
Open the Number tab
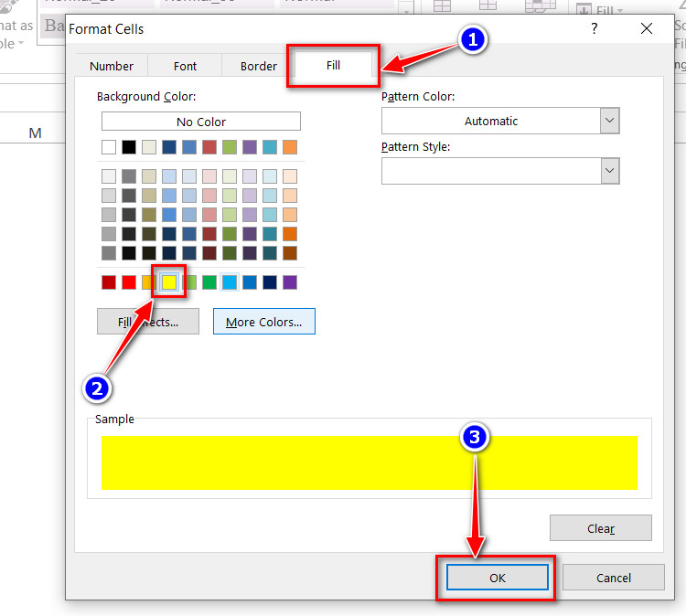tap(111, 66)
